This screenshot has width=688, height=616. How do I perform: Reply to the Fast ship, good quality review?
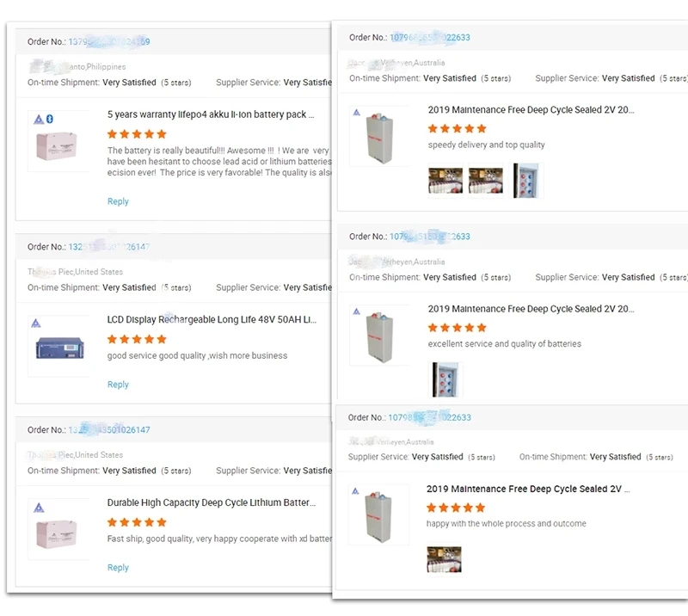[x=118, y=568]
